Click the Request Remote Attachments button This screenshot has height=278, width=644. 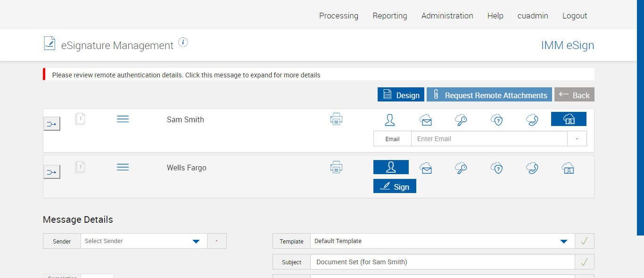[489, 95]
